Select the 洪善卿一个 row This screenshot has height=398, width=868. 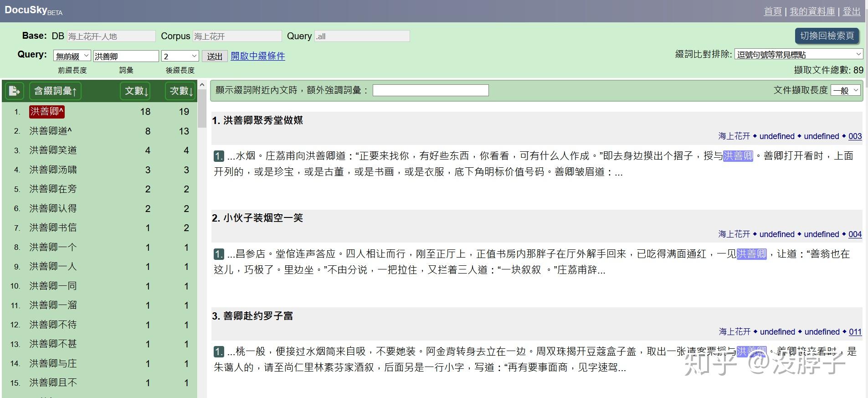pos(100,248)
